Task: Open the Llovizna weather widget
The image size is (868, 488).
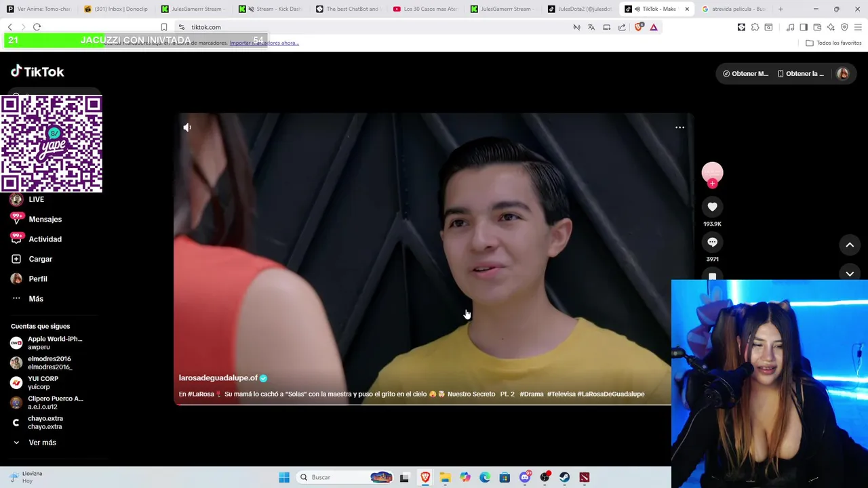Action: click(26, 477)
